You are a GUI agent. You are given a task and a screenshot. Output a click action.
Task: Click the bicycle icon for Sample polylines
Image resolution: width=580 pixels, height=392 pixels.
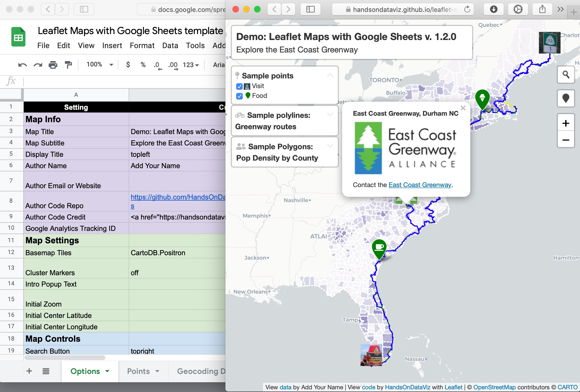click(240, 116)
